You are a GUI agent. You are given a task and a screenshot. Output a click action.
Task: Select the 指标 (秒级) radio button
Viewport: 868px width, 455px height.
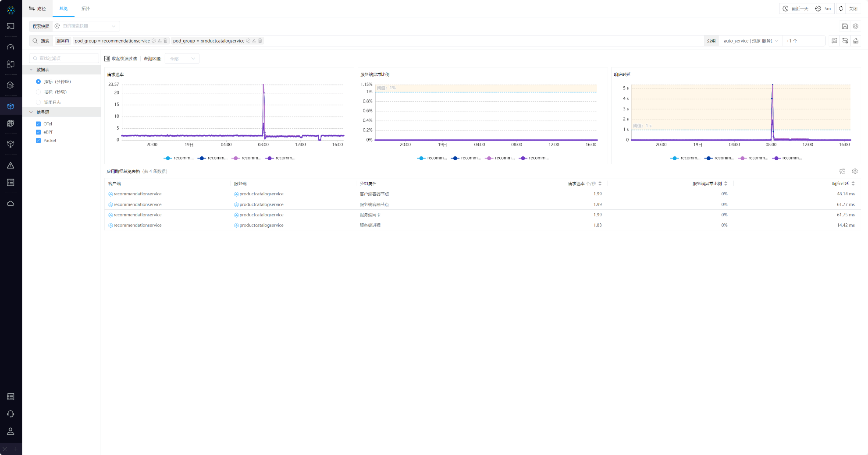click(x=39, y=92)
